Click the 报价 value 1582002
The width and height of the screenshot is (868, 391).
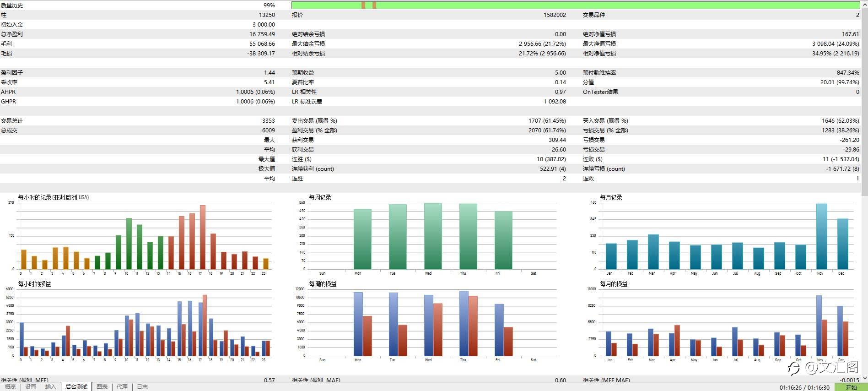(x=555, y=15)
